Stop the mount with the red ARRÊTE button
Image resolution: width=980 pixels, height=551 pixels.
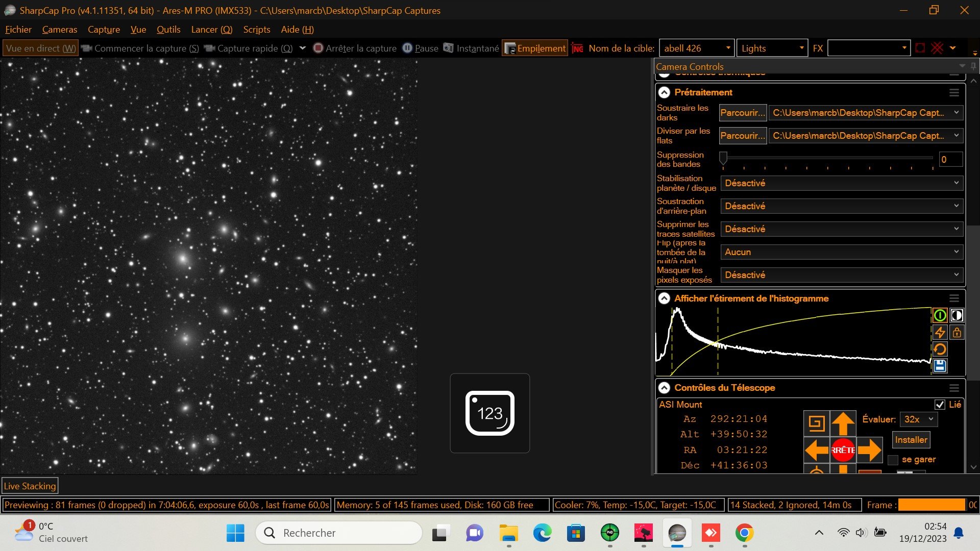pyautogui.click(x=843, y=450)
